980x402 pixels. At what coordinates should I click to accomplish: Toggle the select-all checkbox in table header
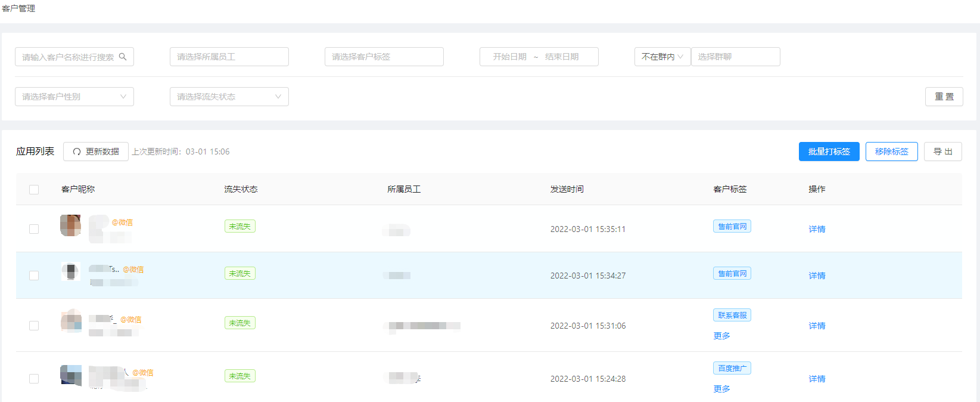point(34,190)
